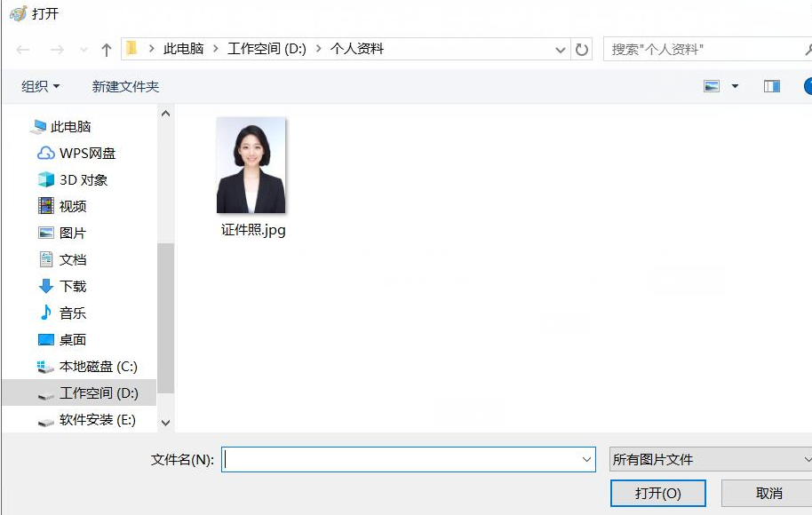Cancel the dialog with 取消
This screenshot has width=812, height=515.
769,493
